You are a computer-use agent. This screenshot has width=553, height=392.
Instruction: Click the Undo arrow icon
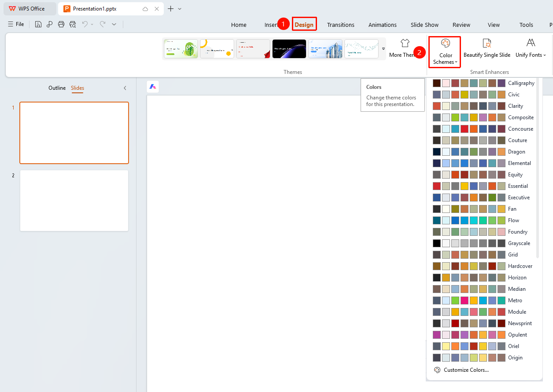click(x=85, y=24)
